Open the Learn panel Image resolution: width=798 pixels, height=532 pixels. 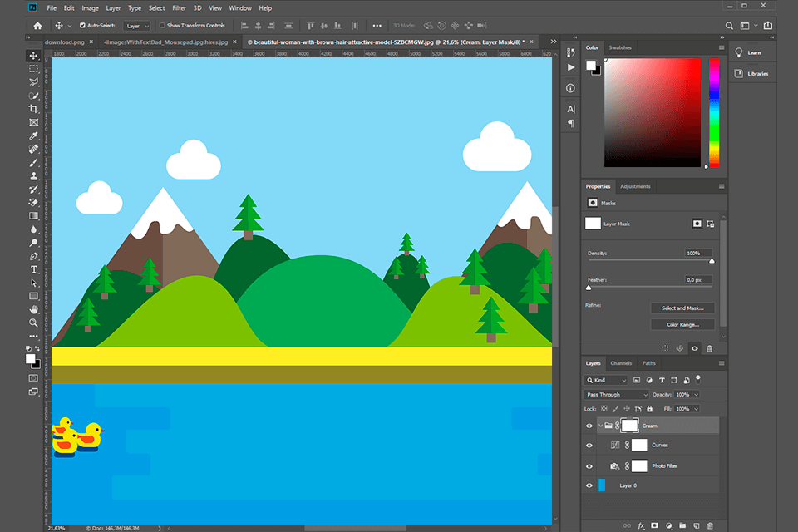[x=754, y=53]
